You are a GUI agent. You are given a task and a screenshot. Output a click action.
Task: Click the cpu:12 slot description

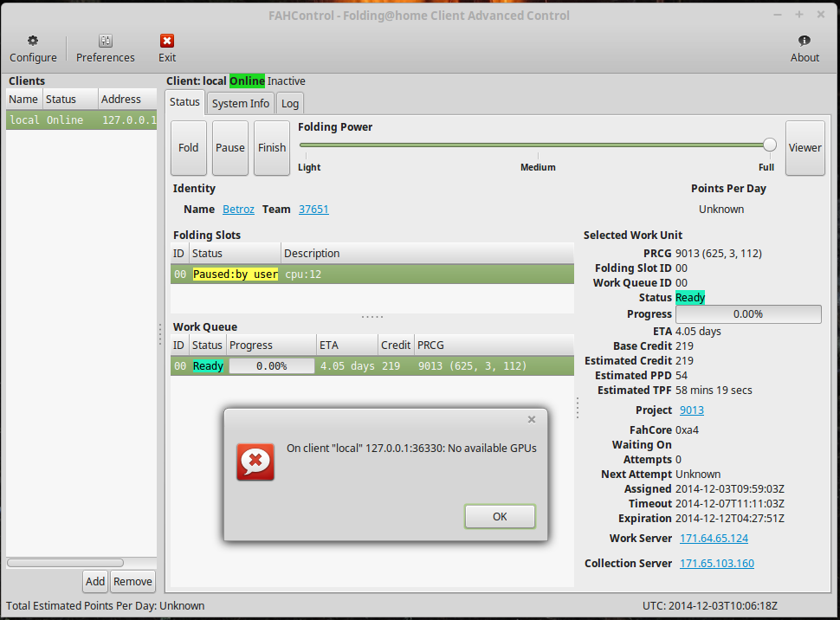pyautogui.click(x=303, y=274)
